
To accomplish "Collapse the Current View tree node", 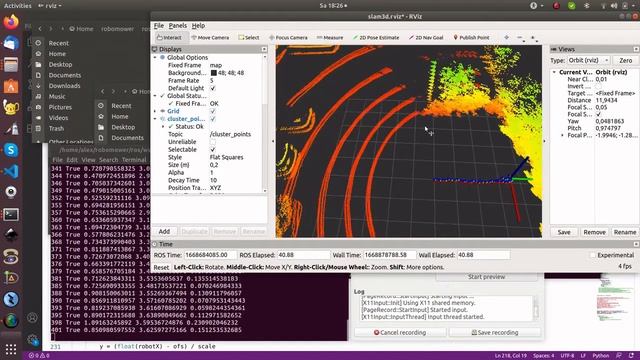I will click(554, 72).
